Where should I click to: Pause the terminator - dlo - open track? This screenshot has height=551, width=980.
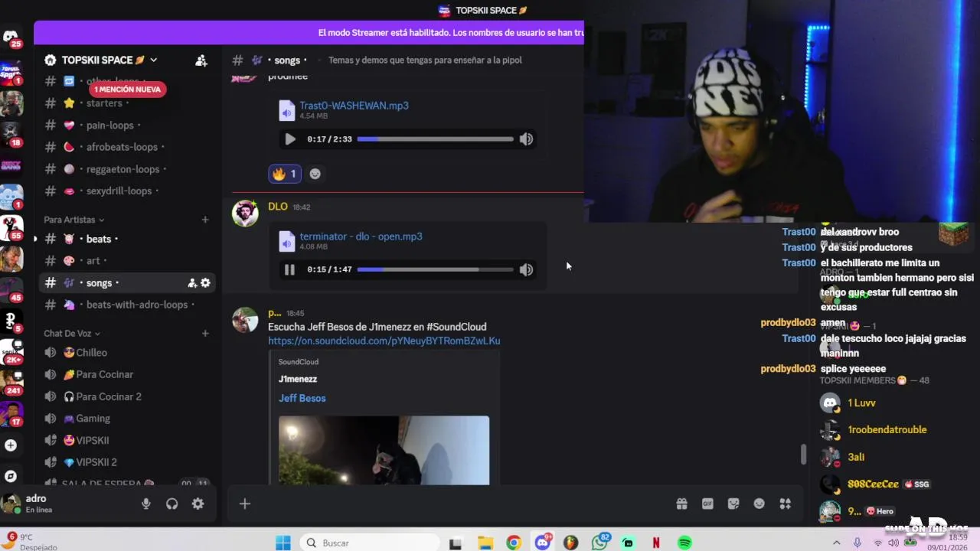pos(289,269)
